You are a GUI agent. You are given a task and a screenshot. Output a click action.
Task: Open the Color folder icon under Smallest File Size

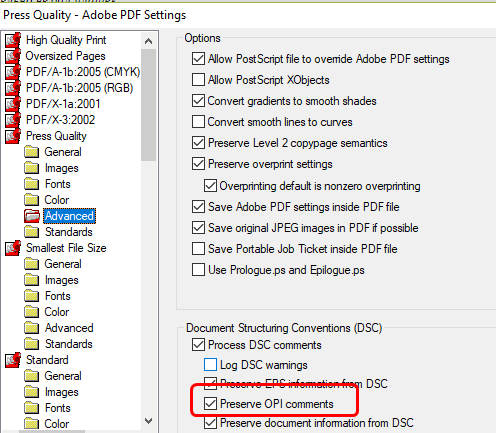[32, 312]
